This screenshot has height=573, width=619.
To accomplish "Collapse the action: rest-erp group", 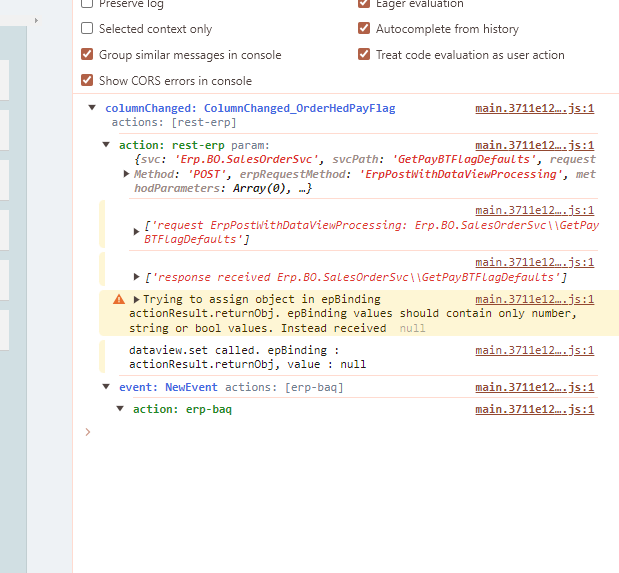I will [x=106, y=145].
